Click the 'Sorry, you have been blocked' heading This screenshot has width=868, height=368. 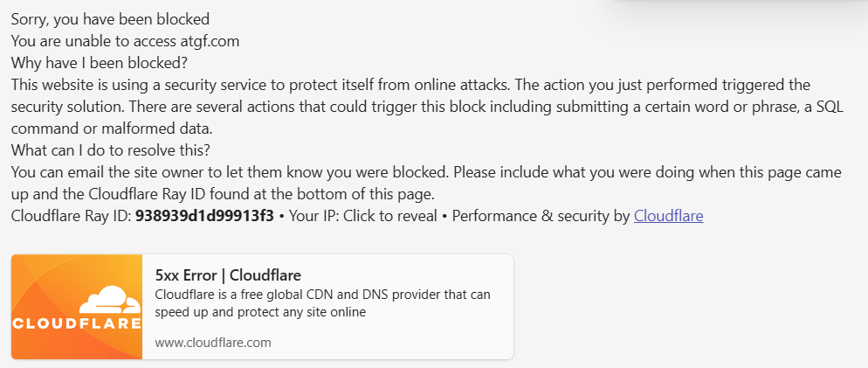pyautogui.click(x=110, y=18)
